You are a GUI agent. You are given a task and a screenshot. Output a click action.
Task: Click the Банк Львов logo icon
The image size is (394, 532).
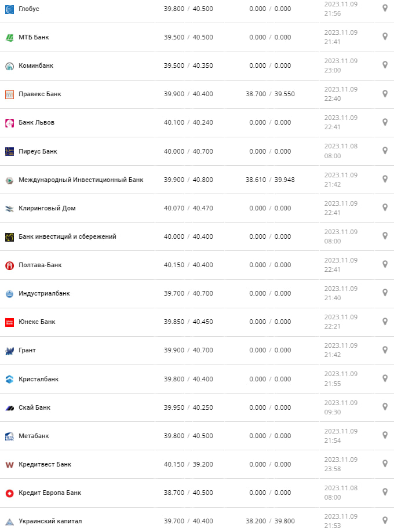[9, 123]
